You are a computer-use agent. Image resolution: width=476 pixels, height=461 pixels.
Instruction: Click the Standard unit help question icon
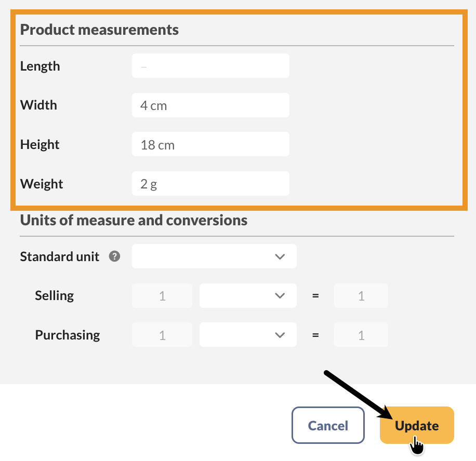(115, 256)
